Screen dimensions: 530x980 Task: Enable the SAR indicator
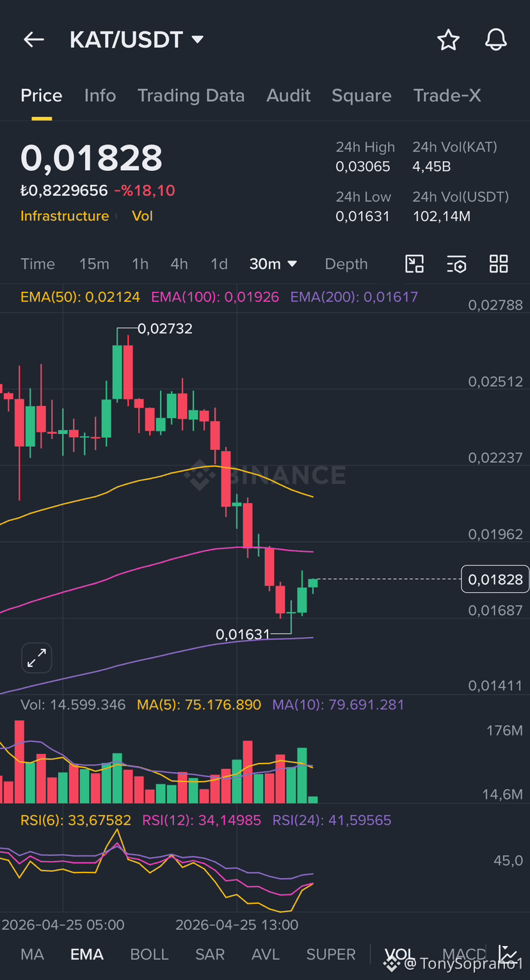point(210,954)
